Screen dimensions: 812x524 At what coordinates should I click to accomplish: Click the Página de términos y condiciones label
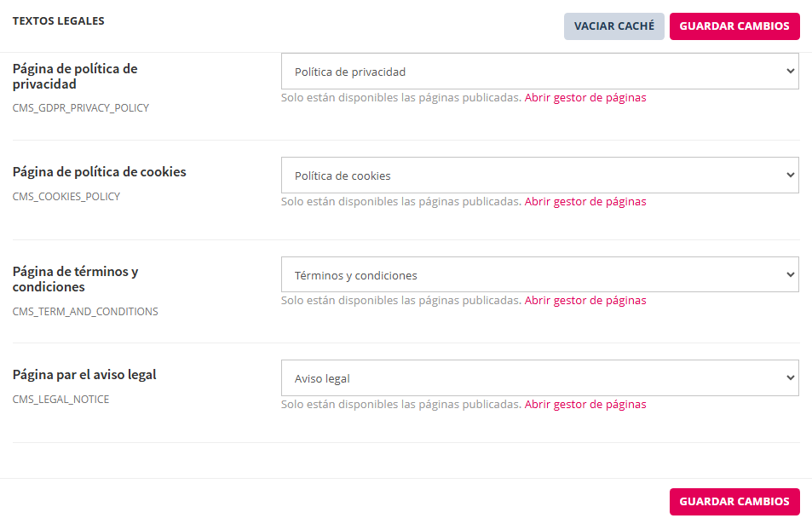click(75, 279)
